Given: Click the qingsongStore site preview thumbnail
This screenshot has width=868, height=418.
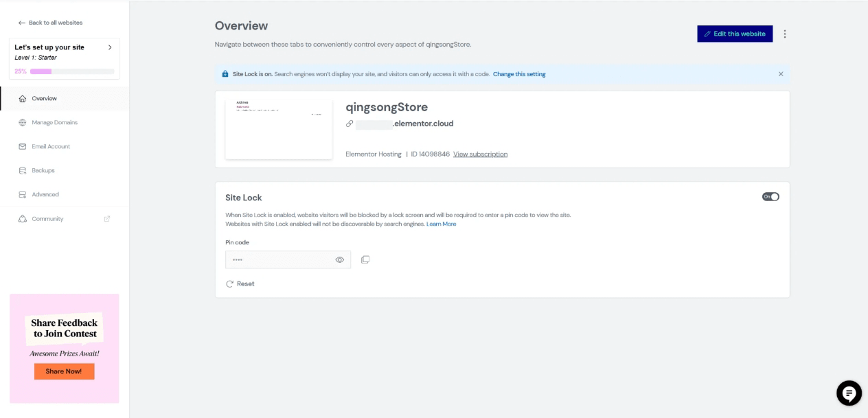Looking at the screenshot, I should pyautogui.click(x=279, y=129).
